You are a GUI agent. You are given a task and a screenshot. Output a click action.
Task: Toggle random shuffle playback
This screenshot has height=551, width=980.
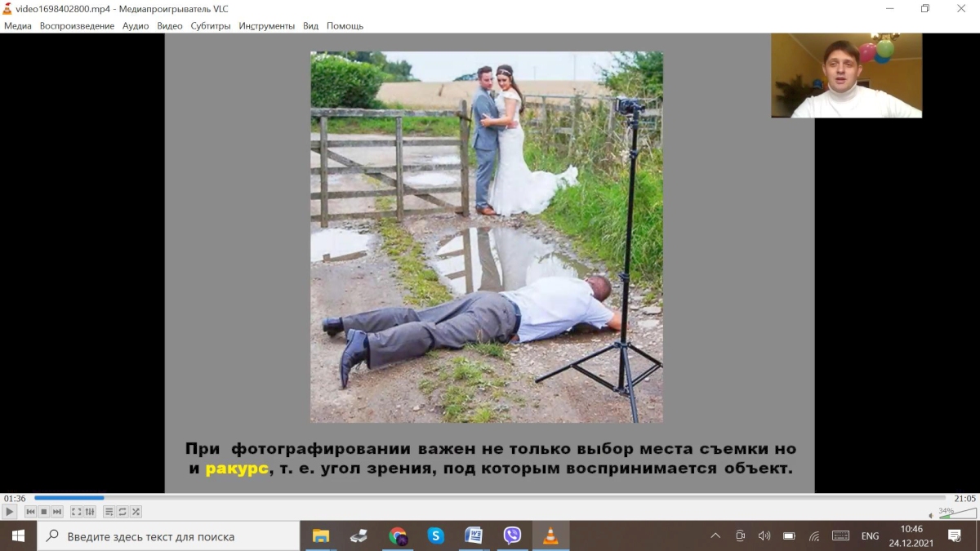136,512
